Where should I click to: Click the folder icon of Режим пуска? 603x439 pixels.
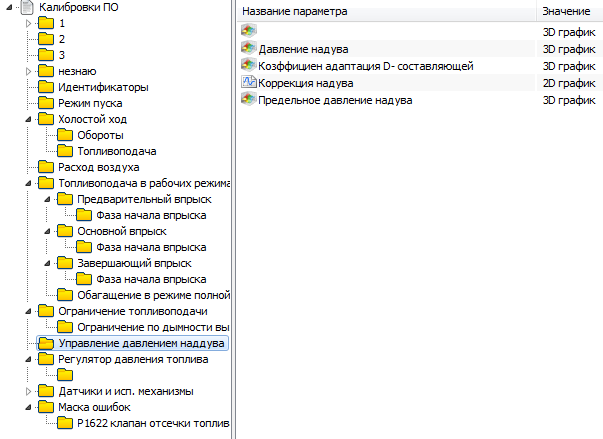click(45, 103)
